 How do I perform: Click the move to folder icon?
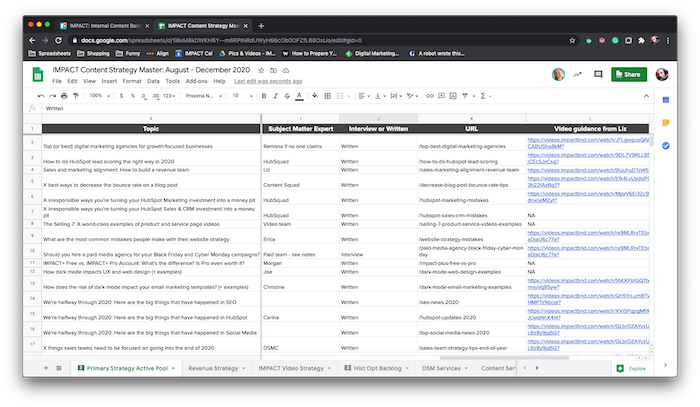[273, 71]
